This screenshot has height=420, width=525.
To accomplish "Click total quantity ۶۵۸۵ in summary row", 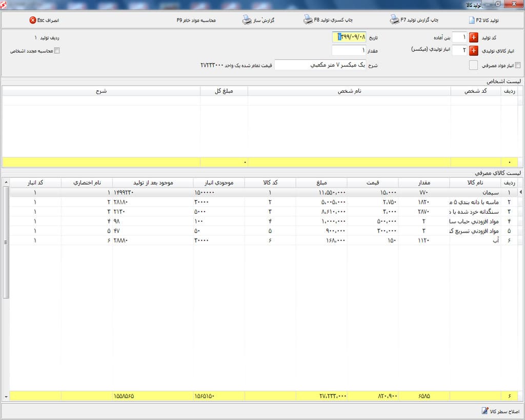I will [424, 396].
